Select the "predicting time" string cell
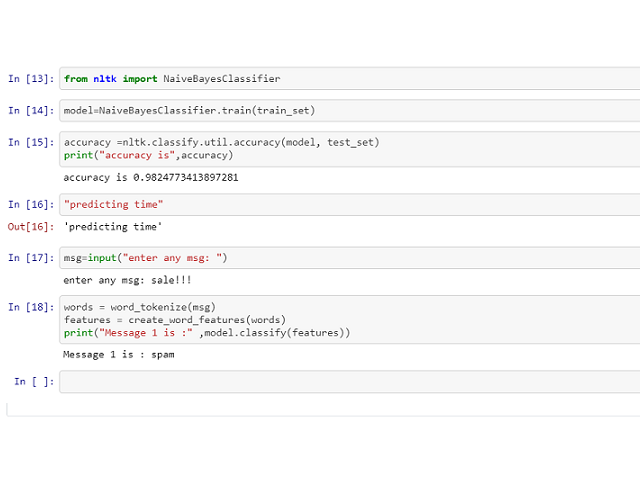The height and width of the screenshot is (480, 640). 113,204
